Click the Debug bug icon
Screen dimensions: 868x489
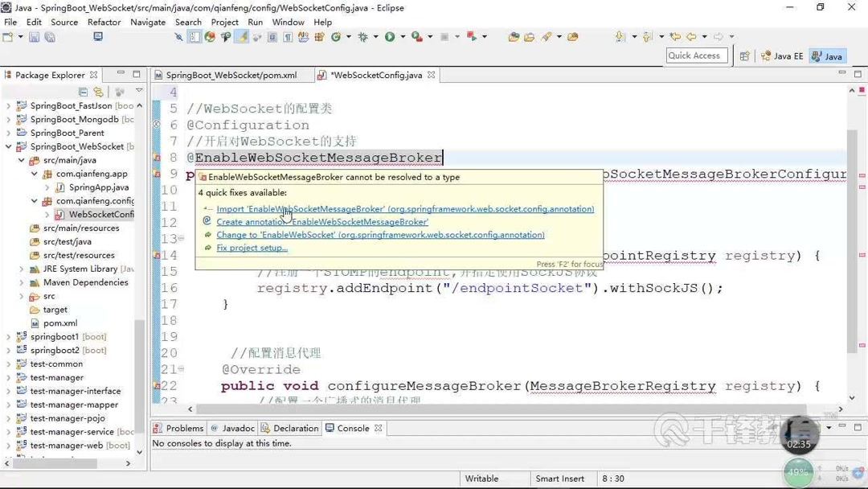363,38
